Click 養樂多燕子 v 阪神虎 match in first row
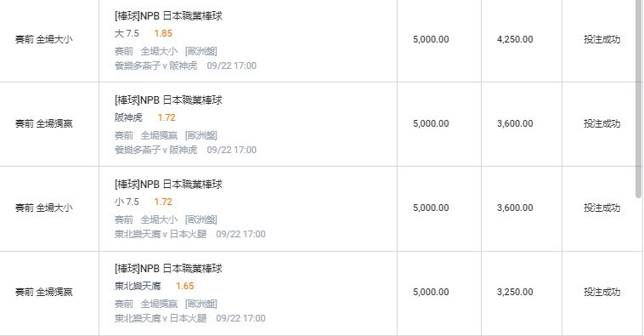This screenshot has width=644, height=336. point(156,65)
